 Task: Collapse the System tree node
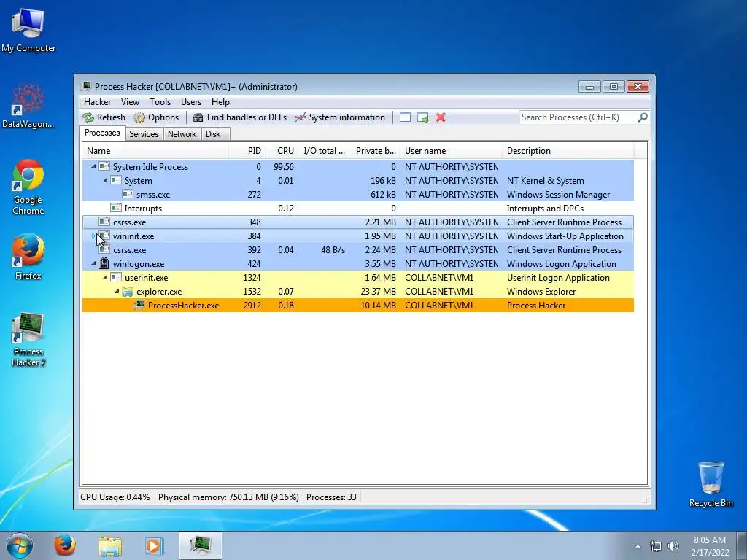click(105, 181)
